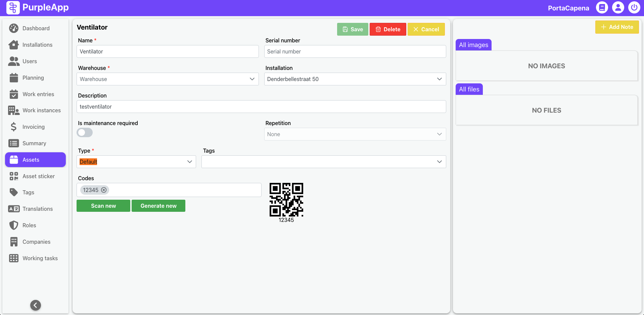Click the document icon next to PortaCapena
The width and height of the screenshot is (644, 315).
click(602, 7)
